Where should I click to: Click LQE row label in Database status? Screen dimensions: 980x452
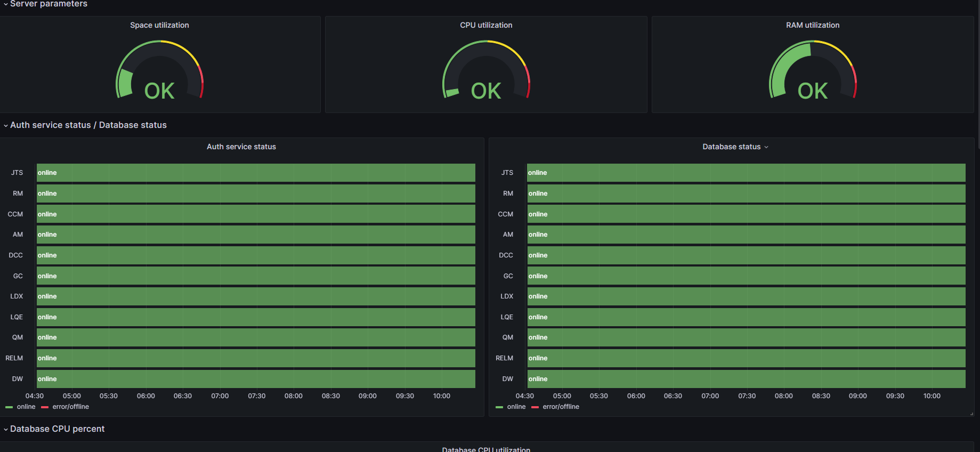point(507,317)
